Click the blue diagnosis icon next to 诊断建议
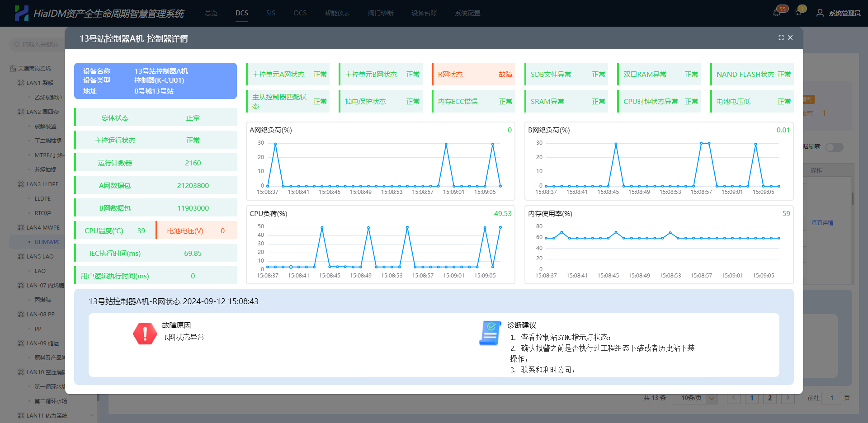Screen dimensions: 868x423 click(x=490, y=334)
